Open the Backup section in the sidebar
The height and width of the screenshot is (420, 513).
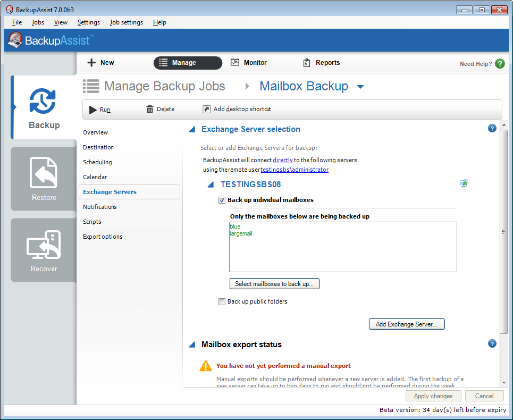click(x=44, y=108)
